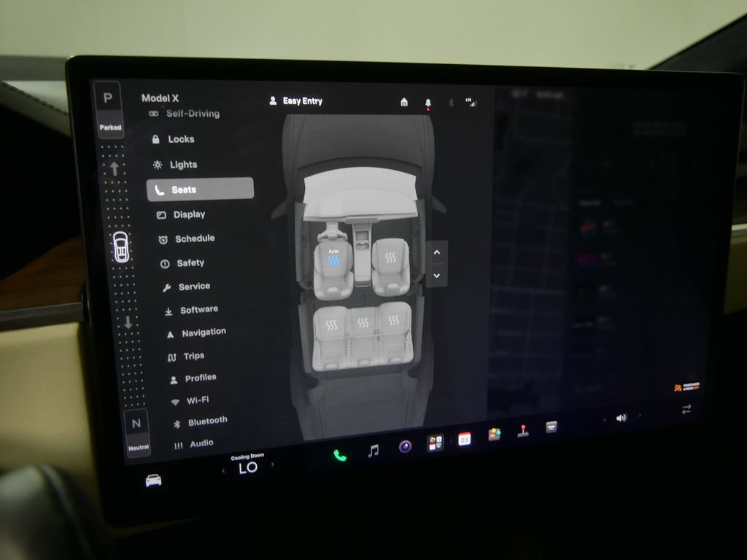The image size is (747, 560).
Task: Tap the forward drive arrow on shifter strip
Action: 115,168
